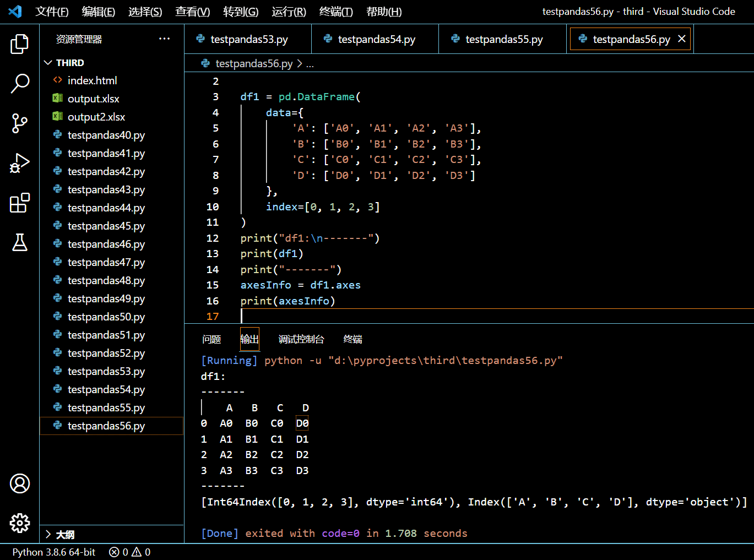Switch to testpandas55.py editor tab
The image size is (754, 560).
pyautogui.click(x=503, y=39)
